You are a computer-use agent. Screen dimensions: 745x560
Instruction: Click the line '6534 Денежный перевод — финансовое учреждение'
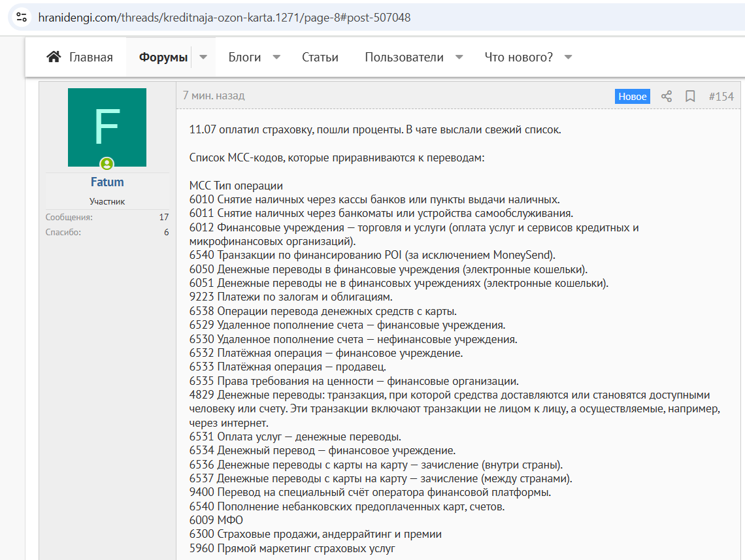(x=322, y=451)
